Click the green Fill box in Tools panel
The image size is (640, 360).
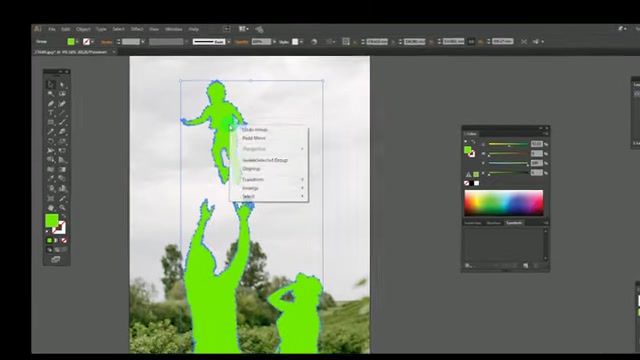pyautogui.click(x=51, y=221)
